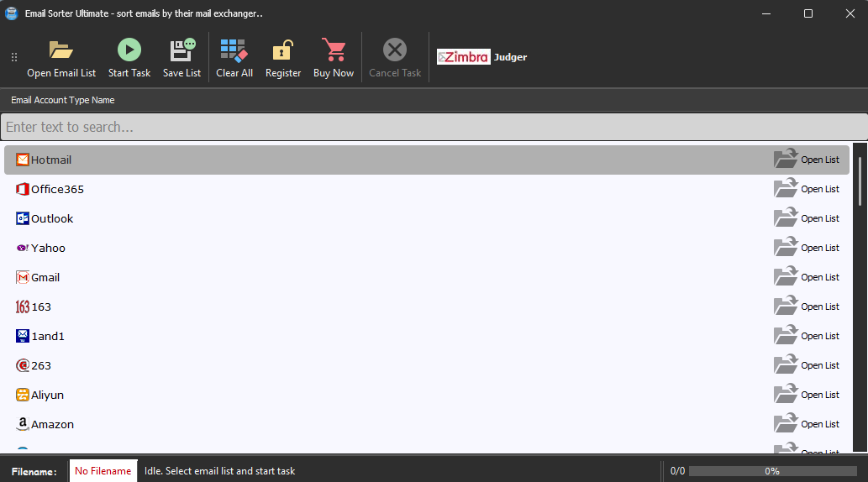This screenshot has height=482, width=868.
Task: Maximize the Email Sorter window
Action: coord(808,13)
